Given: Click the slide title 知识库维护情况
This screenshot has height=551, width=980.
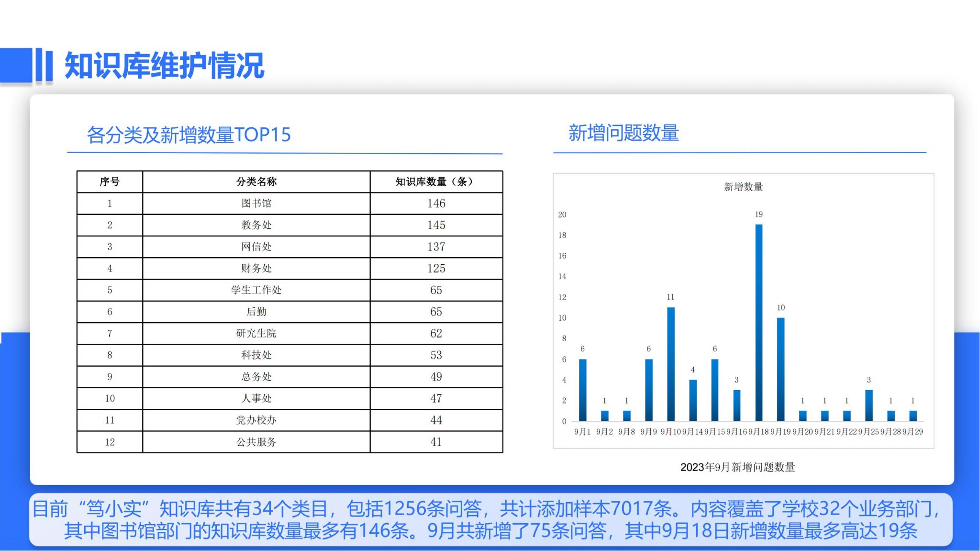Looking at the screenshot, I should point(164,66).
